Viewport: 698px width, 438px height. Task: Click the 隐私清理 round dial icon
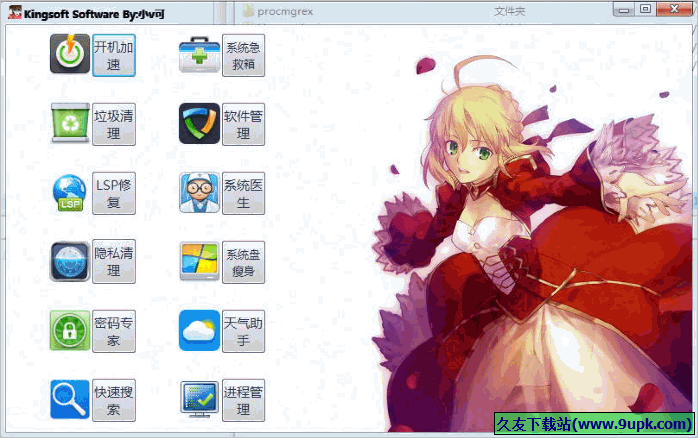(70, 262)
